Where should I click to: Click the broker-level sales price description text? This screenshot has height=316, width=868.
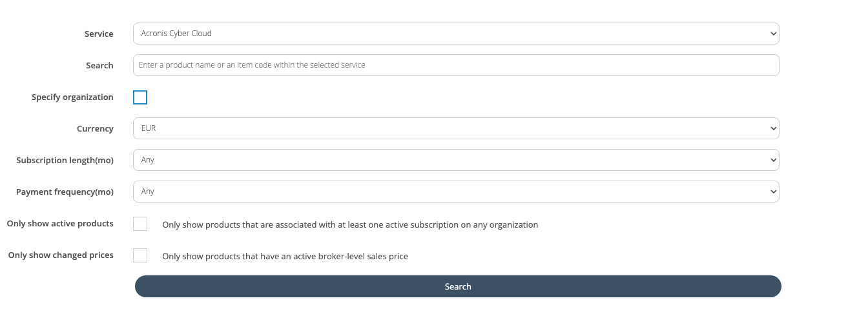tap(285, 257)
